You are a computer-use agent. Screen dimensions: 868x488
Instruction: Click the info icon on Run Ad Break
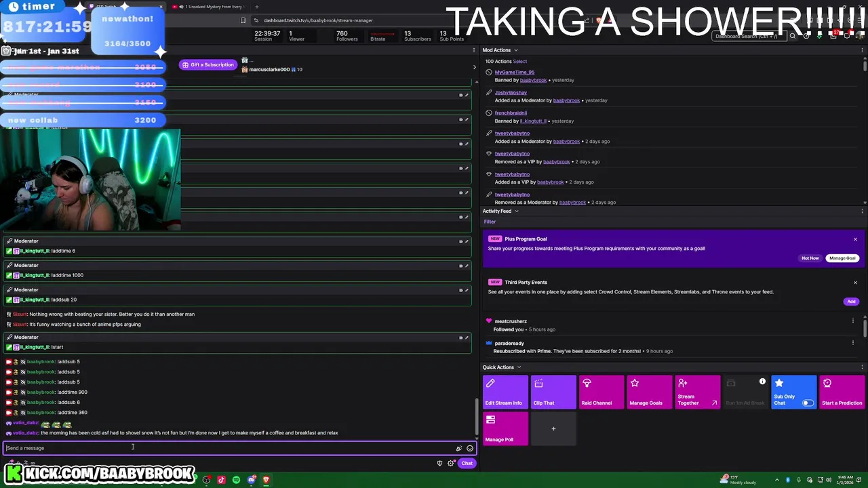pos(762,382)
